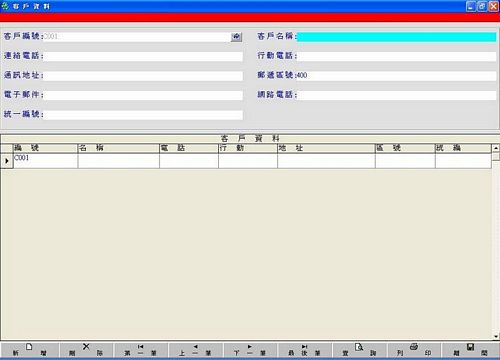Click the 地址 column header in grid

326,148
